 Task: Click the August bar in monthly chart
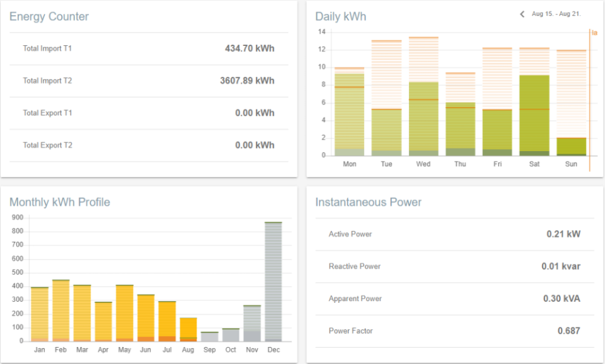(188, 330)
